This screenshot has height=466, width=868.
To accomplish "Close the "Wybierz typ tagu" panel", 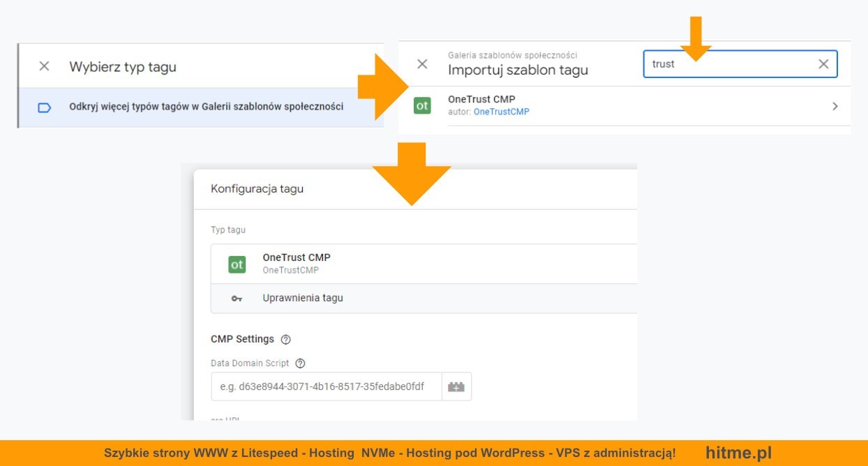I will click(x=44, y=66).
